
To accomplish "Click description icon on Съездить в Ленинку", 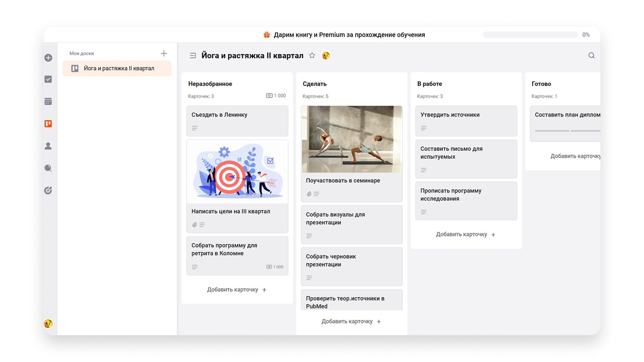I will tap(195, 128).
